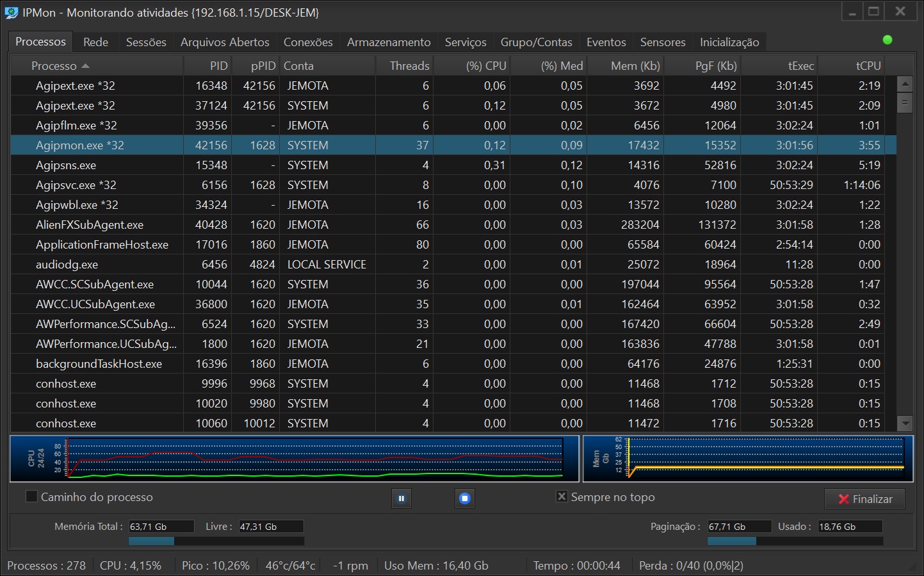Click the memory usage progress bar
This screenshot has height=576, width=924.
[216, 541]
